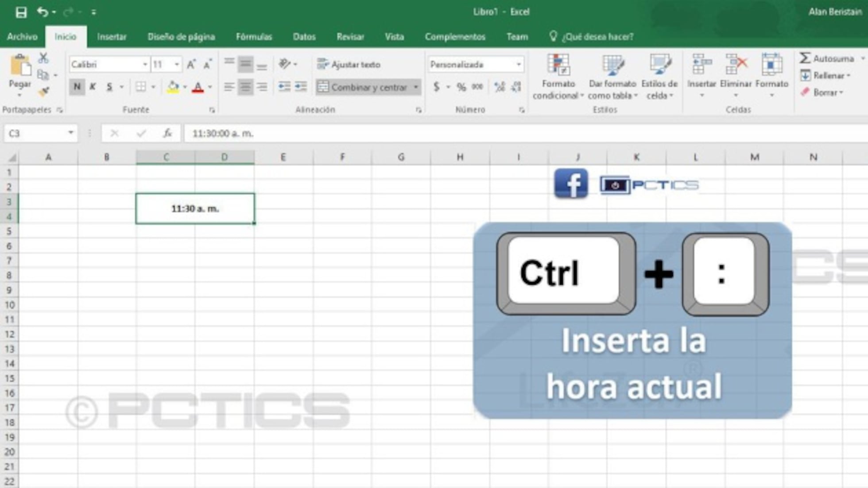The image size is (868, 488).
Task: Click the Cut scissors icon
Action: (43, 58)
